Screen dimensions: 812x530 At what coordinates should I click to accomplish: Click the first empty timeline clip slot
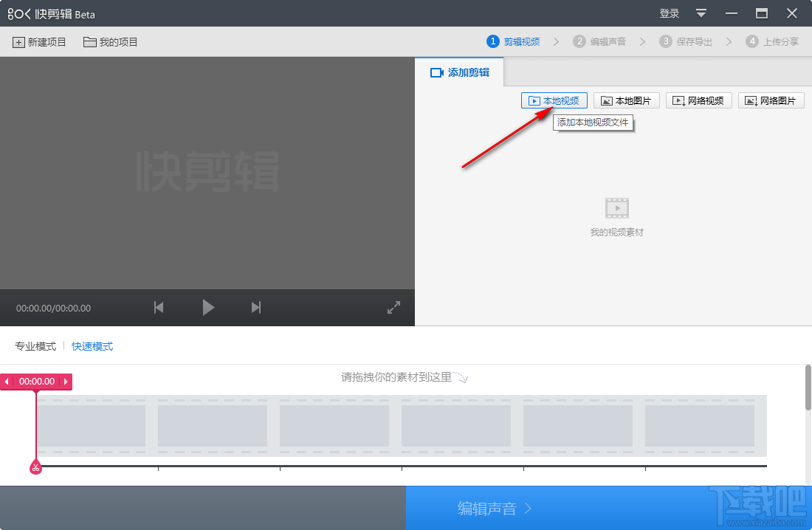click(x=91, y=426)
